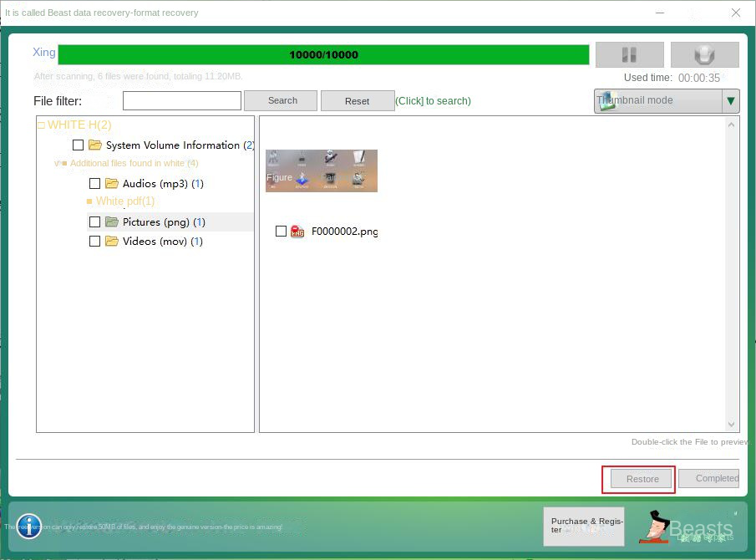Click the Videos (mov) folder icon
The height and width of the screenshot is (560, 756).
(x=111, y=241)
